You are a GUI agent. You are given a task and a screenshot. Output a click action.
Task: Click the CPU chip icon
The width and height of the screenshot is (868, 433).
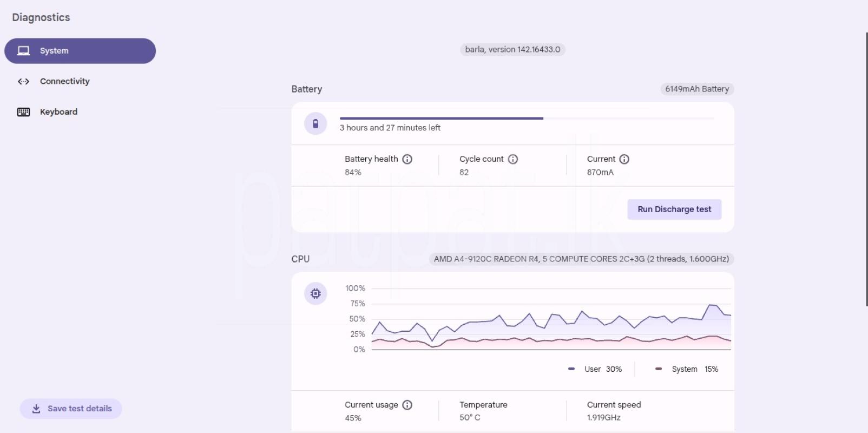pyautogui.click(x=315, y=293)
